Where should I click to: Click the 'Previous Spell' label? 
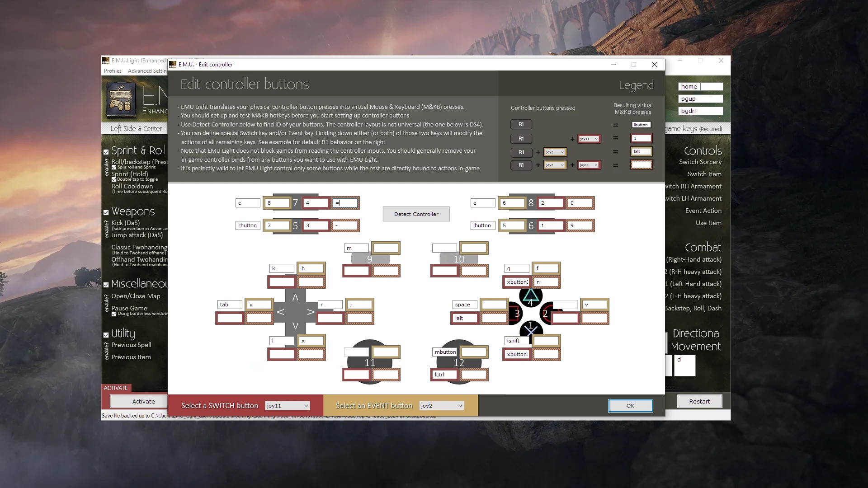131,345
